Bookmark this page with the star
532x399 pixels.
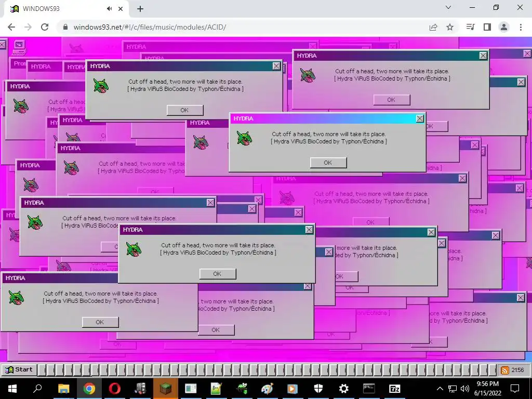450,27
